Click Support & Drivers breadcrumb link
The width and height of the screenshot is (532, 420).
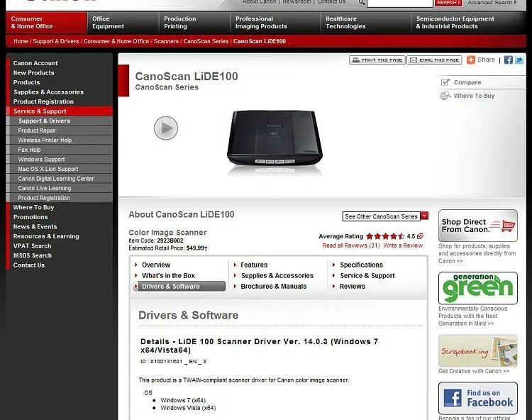(55, 41)
